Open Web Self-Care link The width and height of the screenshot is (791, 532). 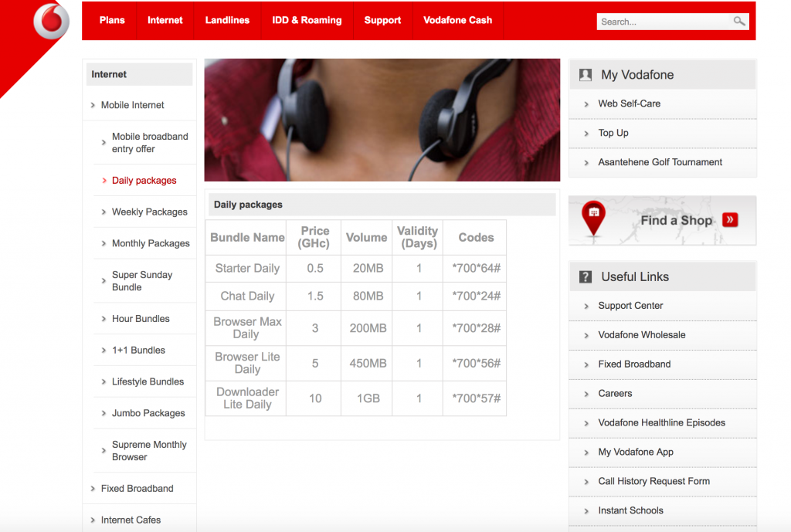pos(629,103)
